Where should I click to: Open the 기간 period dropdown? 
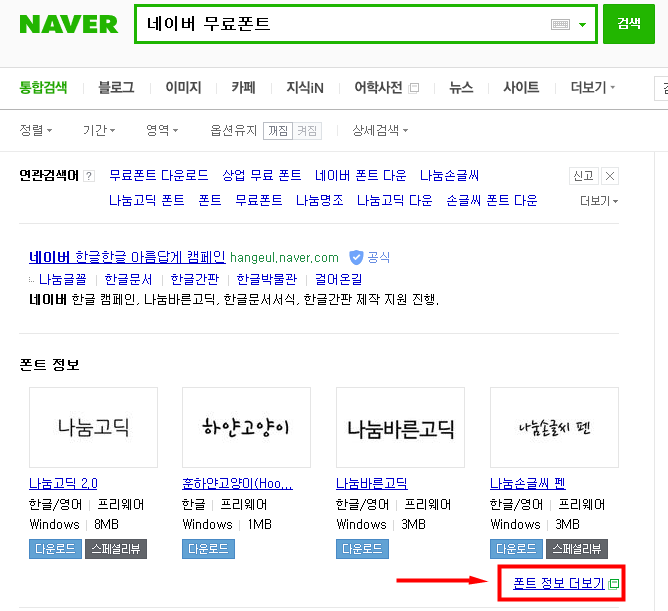point(99,130)
